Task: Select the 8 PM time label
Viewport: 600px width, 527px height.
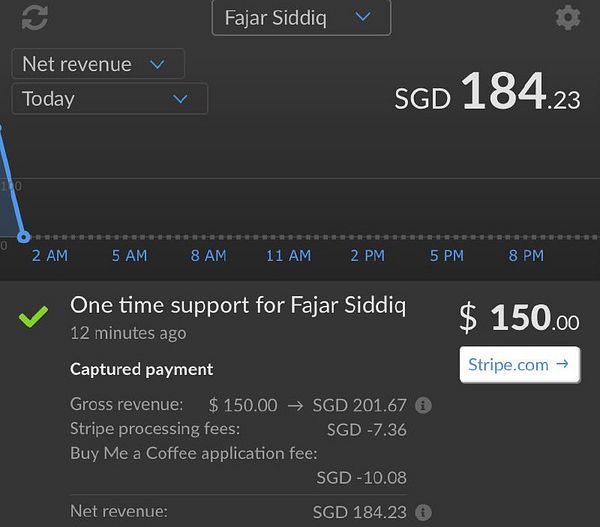Action: (526, 256)
